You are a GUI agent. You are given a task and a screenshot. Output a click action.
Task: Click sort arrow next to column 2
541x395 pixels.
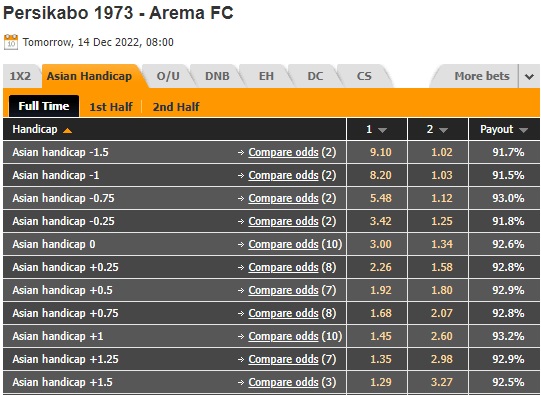point(443,130)
